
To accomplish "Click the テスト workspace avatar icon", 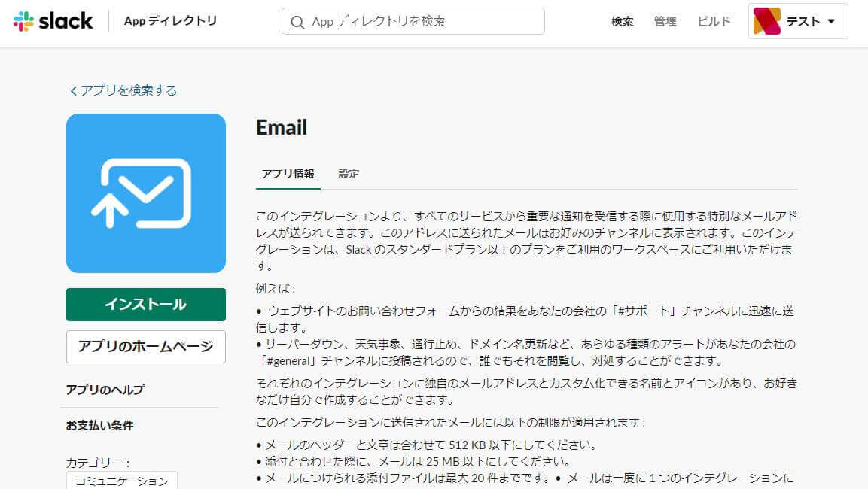I will point(766,21).
